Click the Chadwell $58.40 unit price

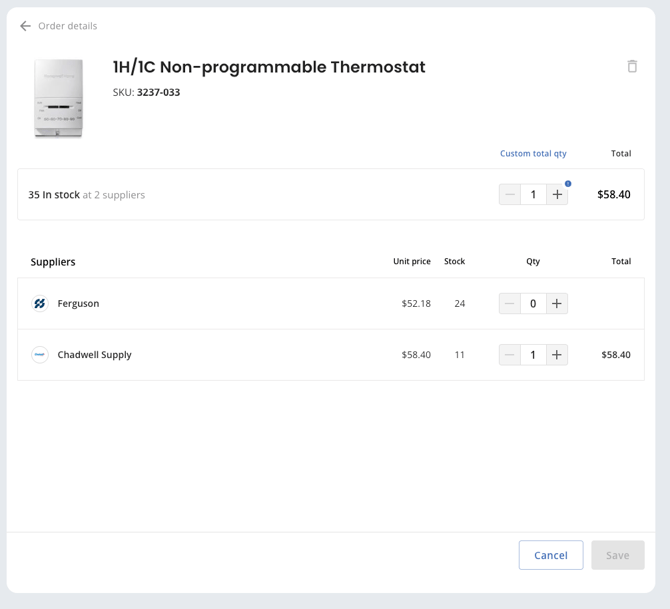[x=416, y=355]
